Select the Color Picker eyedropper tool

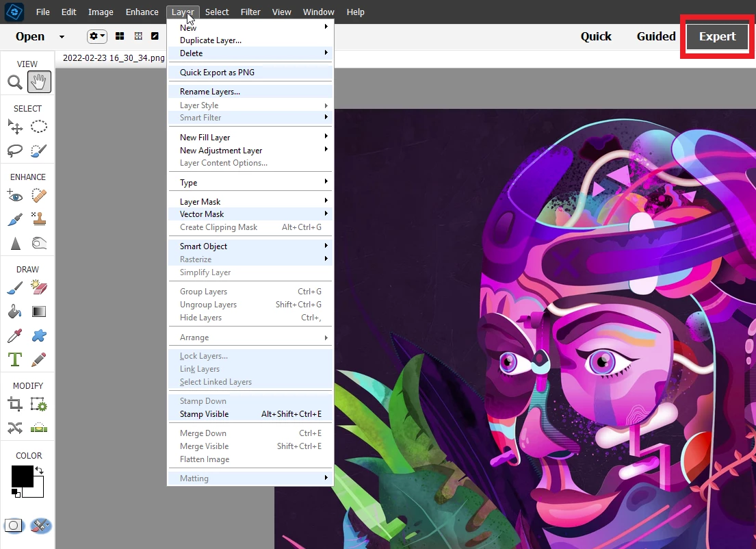coord(15,336)
